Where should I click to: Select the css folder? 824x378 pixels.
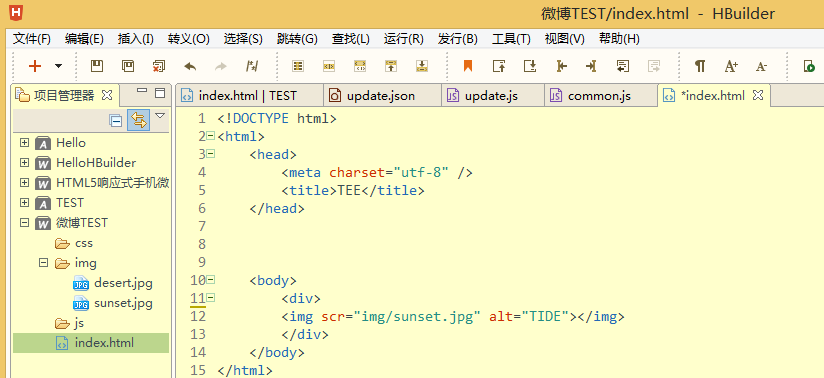coord(74,243)
